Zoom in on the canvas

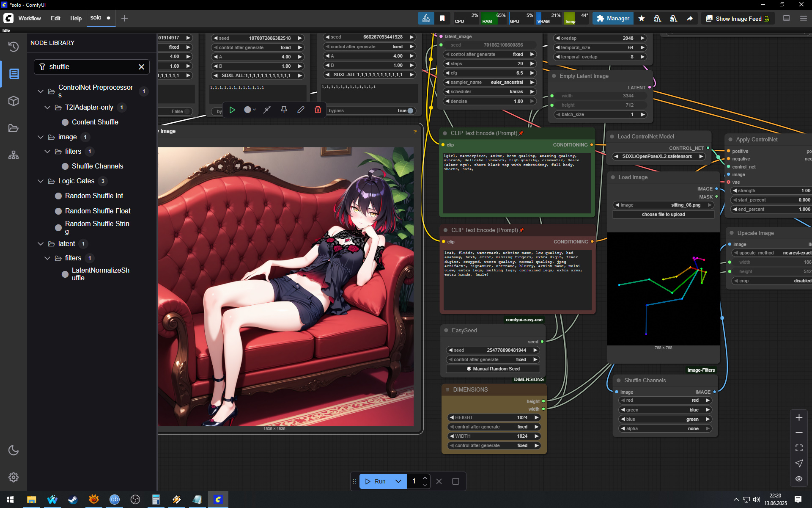click(799, 417)
